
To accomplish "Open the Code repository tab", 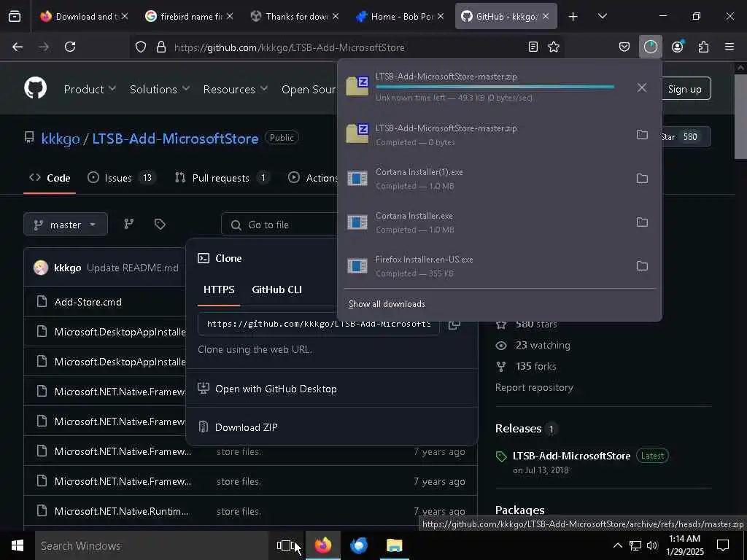I will tap(50, 178).
